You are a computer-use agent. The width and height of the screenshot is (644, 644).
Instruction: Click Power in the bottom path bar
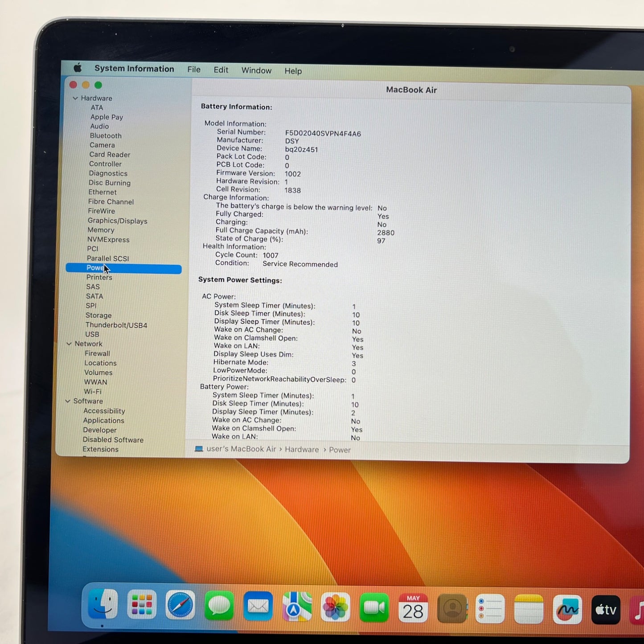340,450
